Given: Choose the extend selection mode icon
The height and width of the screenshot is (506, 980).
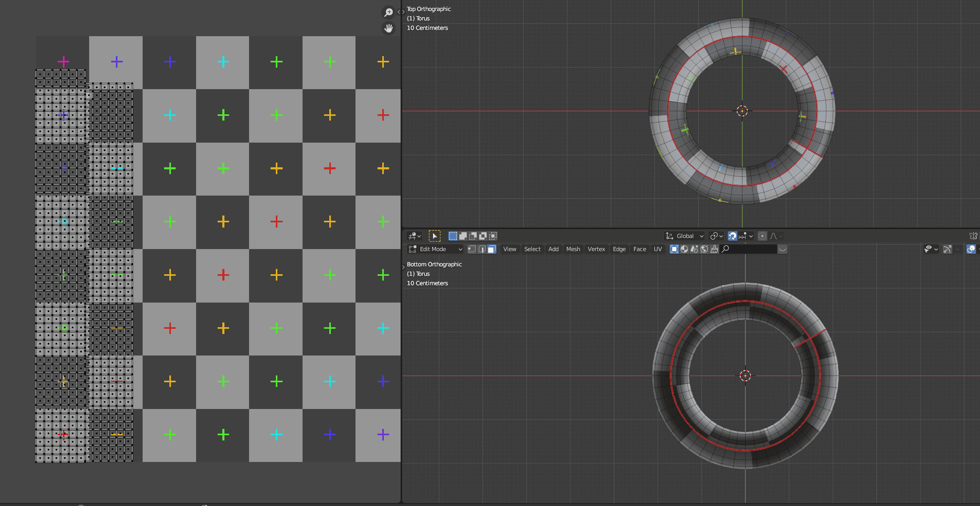Looking at the screenshot, I should [463, 236].
